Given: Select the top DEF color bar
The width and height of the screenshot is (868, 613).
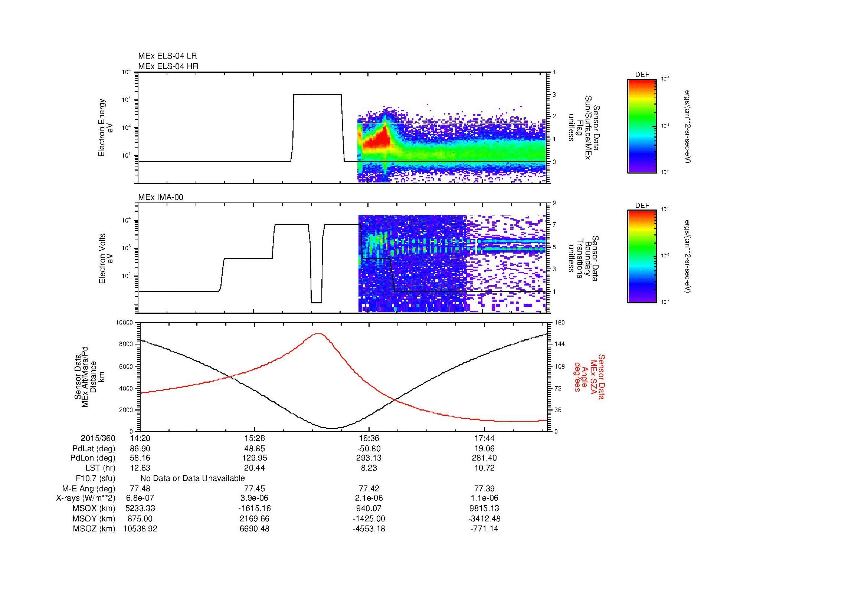Looking at the screenshot, I should pyautogui.click(x=642, y=126).
